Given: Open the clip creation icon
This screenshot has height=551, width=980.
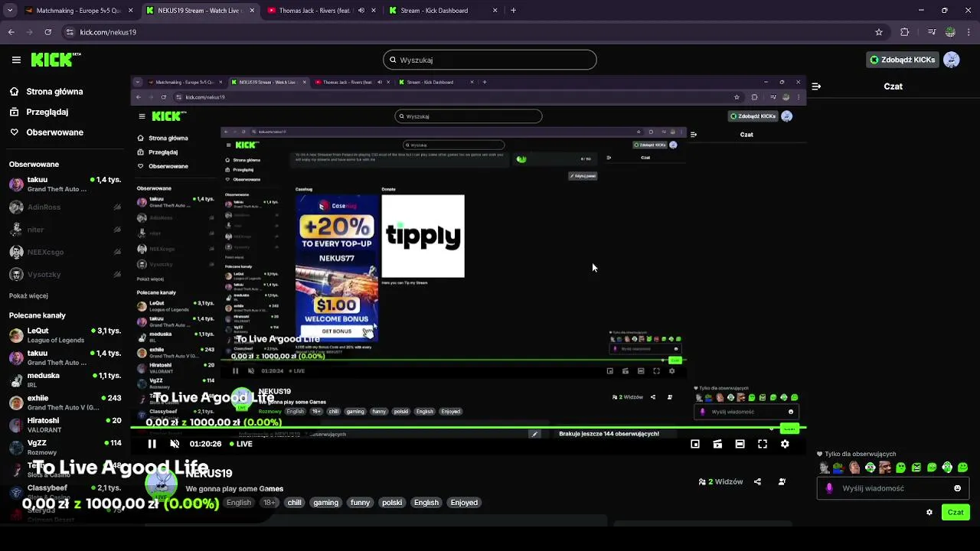Looking at the screenshot, I should pos(717,444).
